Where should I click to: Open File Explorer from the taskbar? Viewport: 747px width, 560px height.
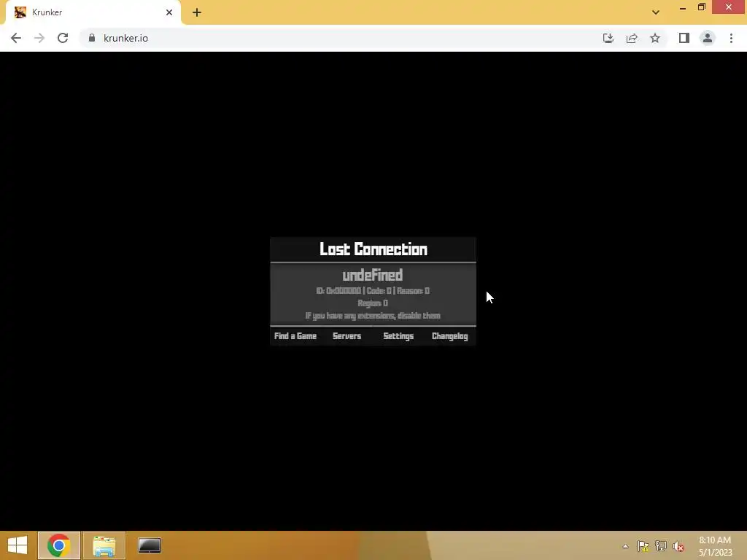[104, 545]
